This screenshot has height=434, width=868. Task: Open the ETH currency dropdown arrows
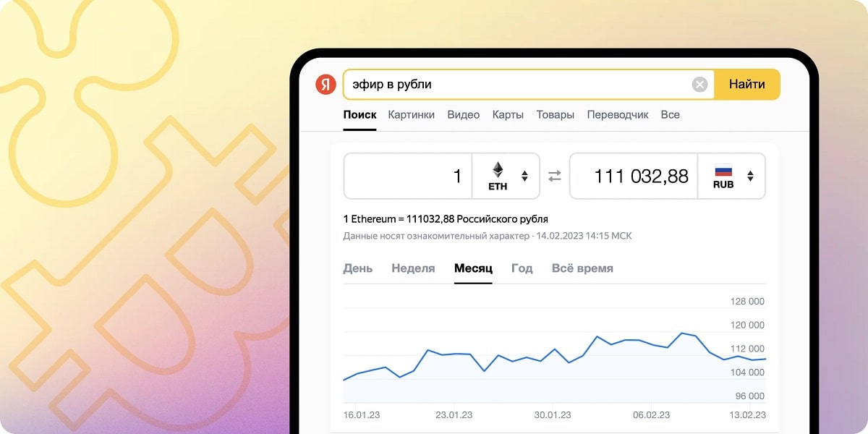pyautogui.click(x=524, y=176)
